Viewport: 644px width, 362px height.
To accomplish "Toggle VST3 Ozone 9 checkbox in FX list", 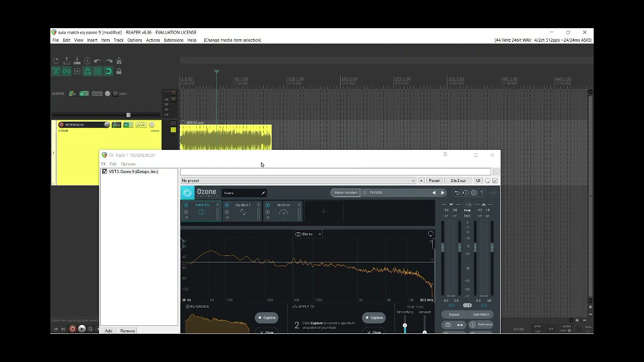I will (x=105, y=171).
